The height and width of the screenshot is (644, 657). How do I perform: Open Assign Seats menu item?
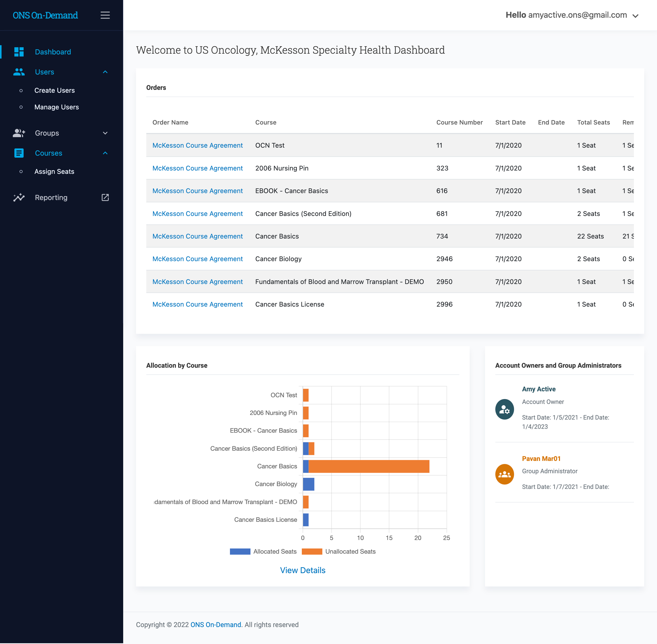click(54, 172)
